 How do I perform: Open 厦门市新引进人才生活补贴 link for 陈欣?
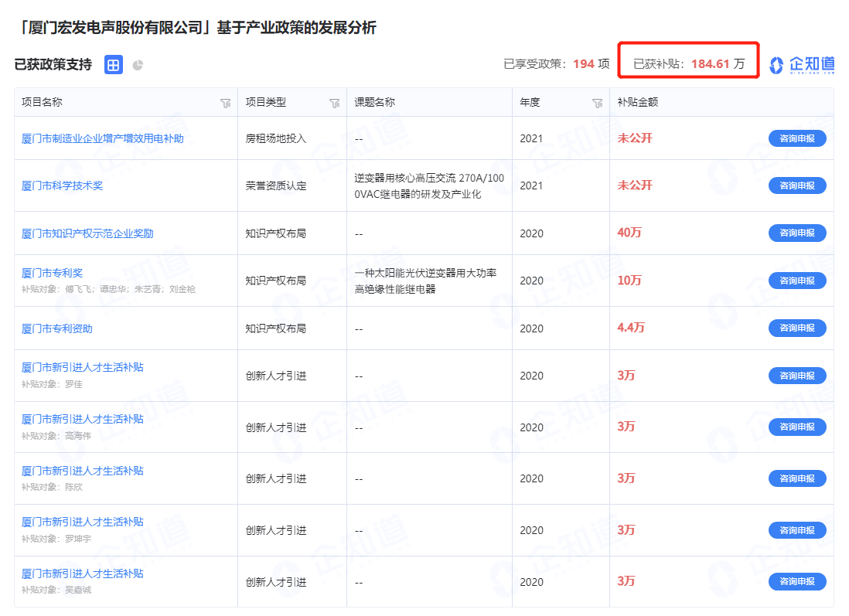coord(82,471)
